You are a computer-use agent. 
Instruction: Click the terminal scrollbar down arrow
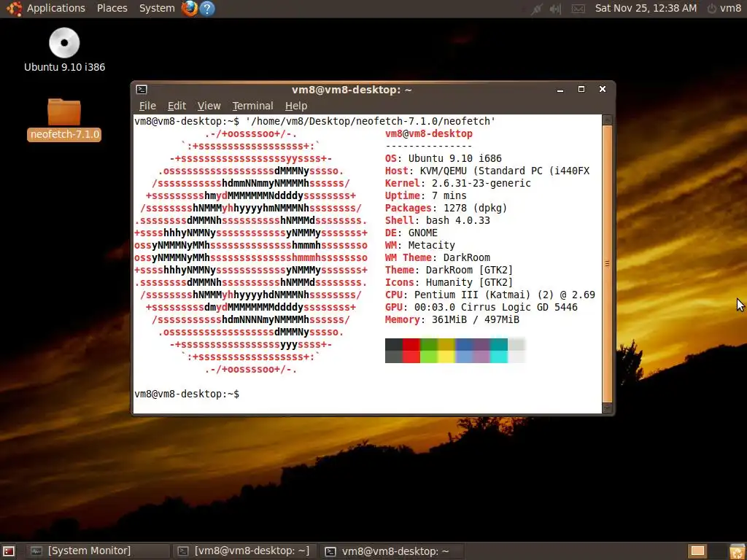point(607,408)
